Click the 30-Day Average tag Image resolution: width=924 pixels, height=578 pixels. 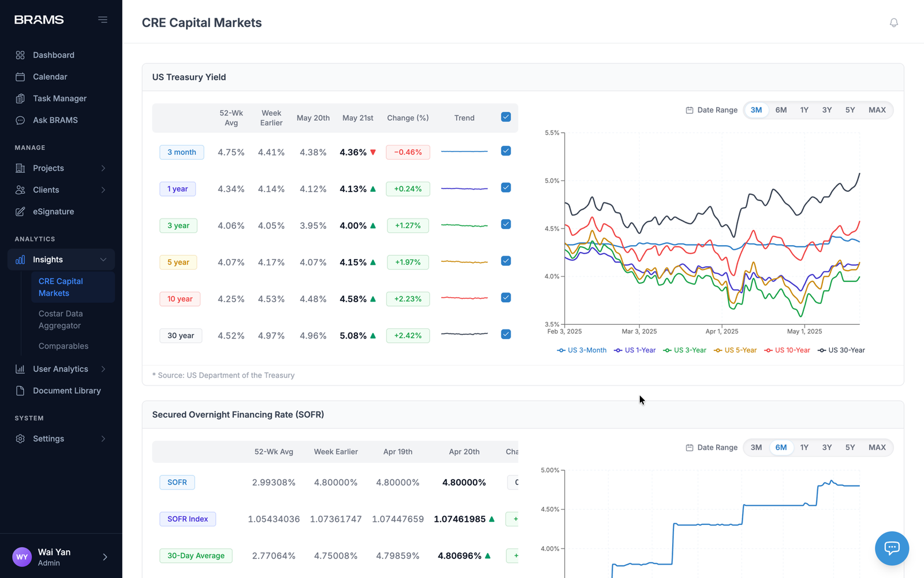[x=196, y=555]
